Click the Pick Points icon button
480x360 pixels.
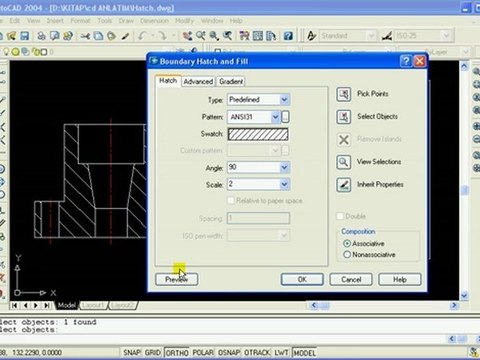tap(344, 94)
